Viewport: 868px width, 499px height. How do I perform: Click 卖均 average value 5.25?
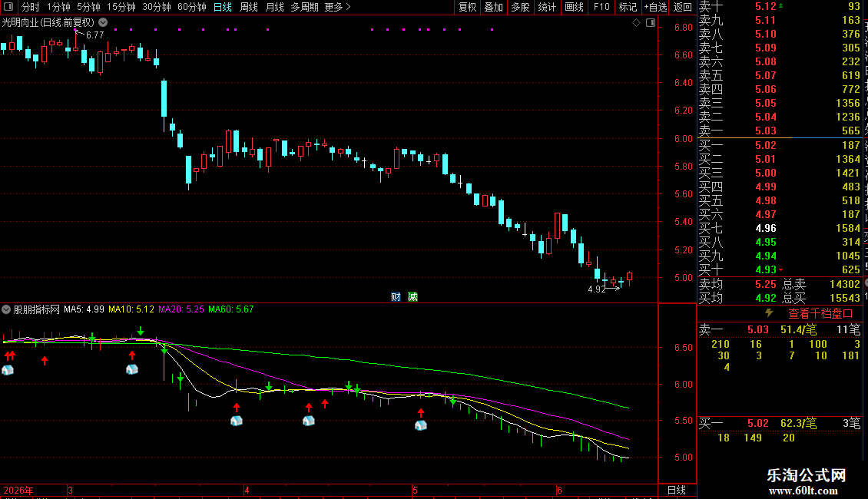click(x=766, y=284)
